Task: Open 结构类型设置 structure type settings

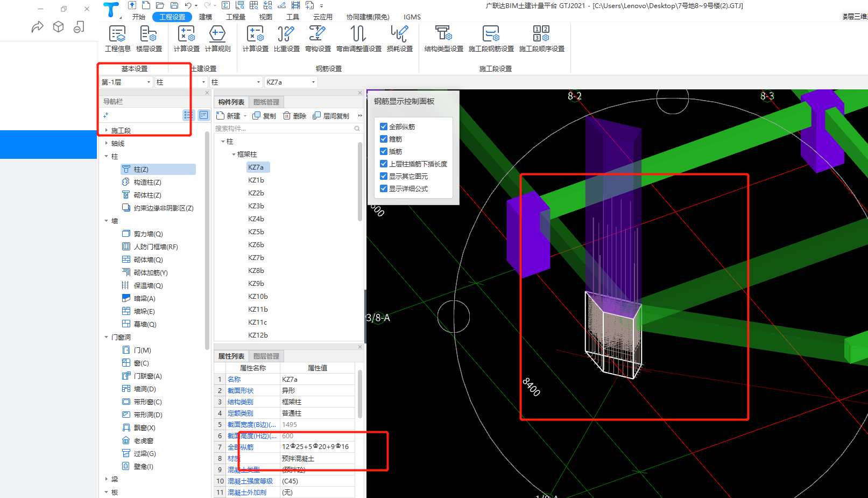Action: pyautogui.click(x=443, y=38)
